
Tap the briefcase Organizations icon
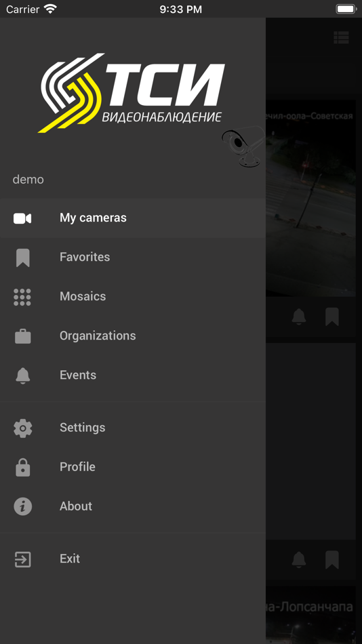point(22,336)
